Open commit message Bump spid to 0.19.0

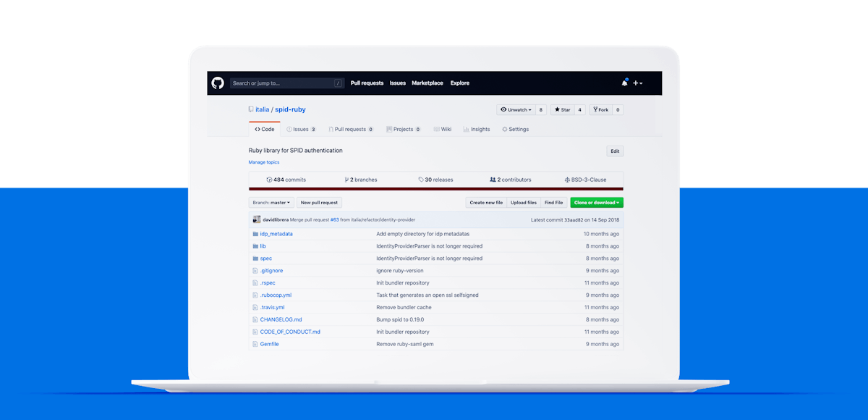(400, 319)
